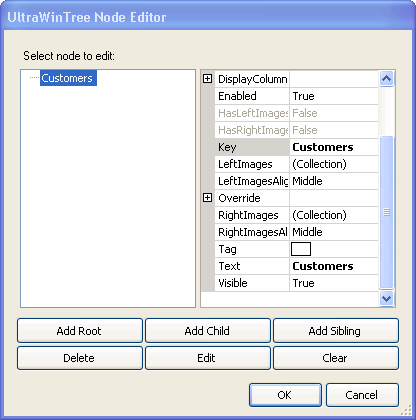Select the disabled HasLeftImages property
Viewport: 416px width, 420px height.
252,113
